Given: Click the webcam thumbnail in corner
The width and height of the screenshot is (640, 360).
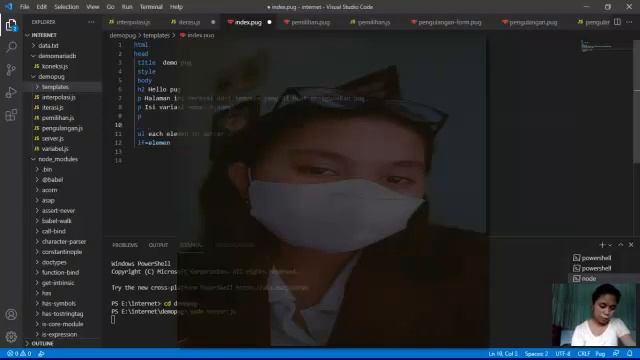Looking at the screenshot, I should click(x=593, y=315).
